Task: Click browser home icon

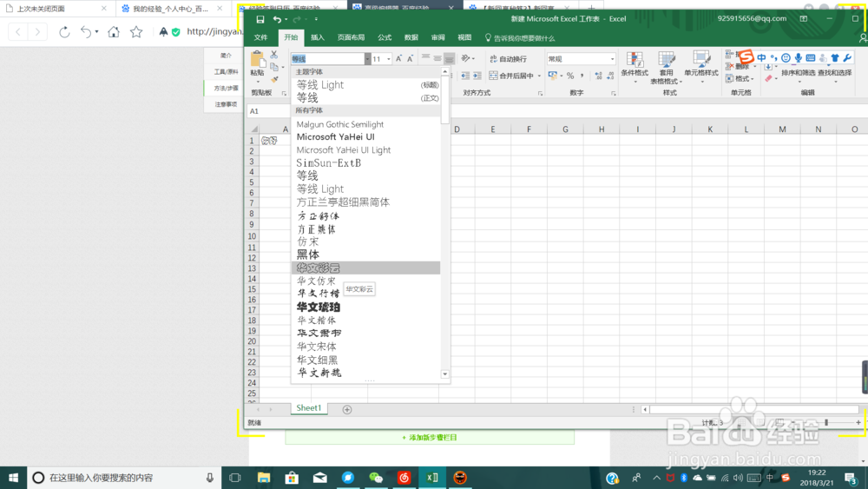Action: tap(114, 32)
